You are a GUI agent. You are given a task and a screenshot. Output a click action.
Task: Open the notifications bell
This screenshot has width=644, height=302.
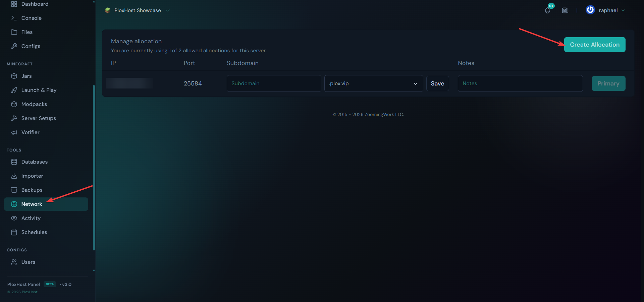point(547,10)
